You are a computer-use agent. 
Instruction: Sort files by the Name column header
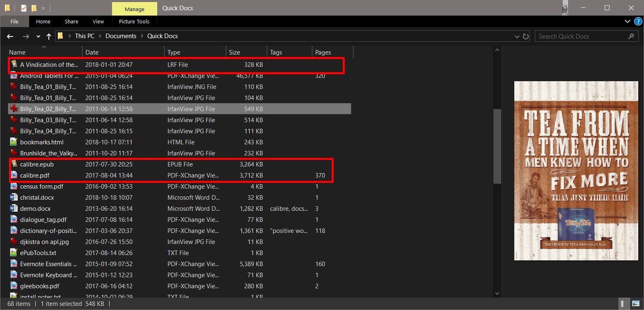45,52
